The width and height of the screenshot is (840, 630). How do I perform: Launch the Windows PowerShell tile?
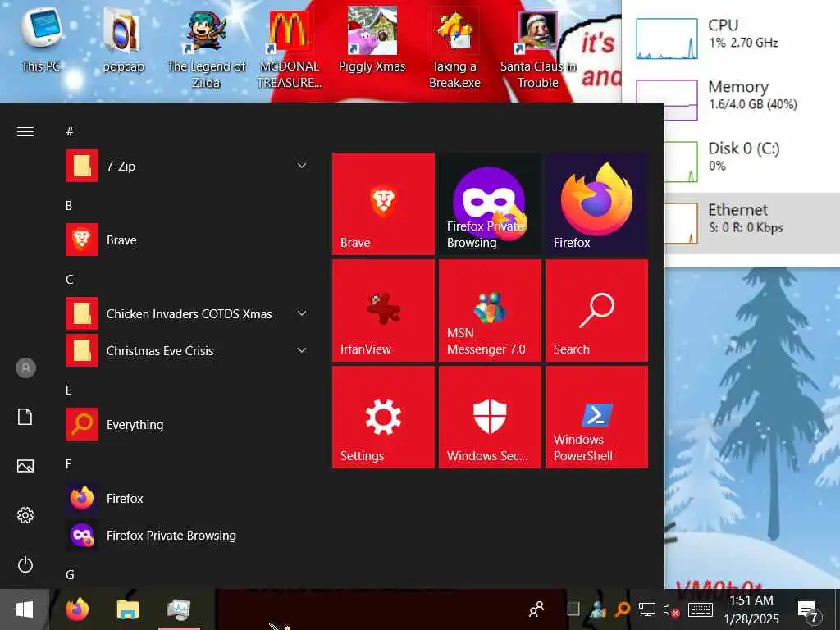596,417
